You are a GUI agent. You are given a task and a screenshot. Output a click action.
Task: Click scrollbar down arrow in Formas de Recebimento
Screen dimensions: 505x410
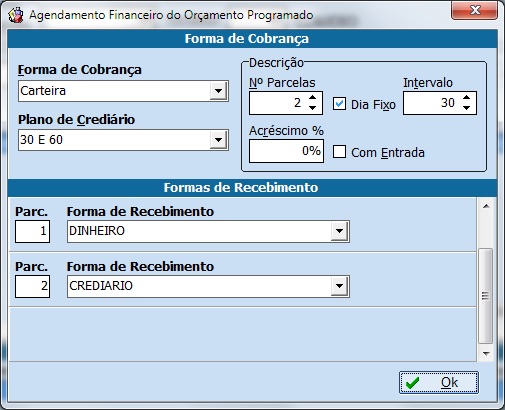click(x=486, y=353)
